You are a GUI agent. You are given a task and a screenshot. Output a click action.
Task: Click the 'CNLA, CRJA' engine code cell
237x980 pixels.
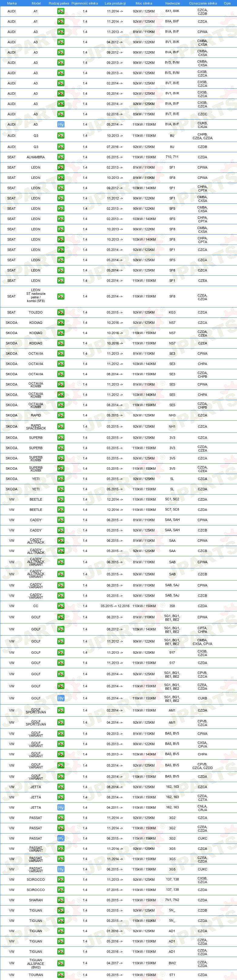(x=202, y=807)
